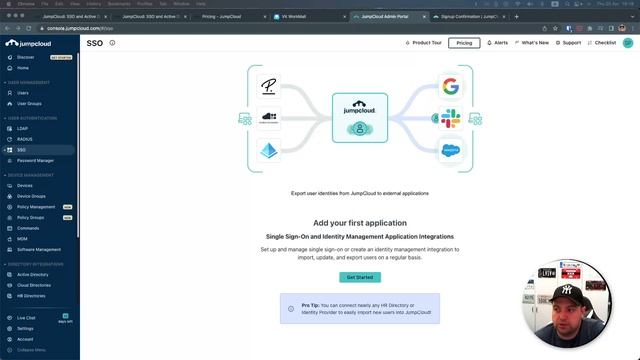Open What's New

coord(532,43)
